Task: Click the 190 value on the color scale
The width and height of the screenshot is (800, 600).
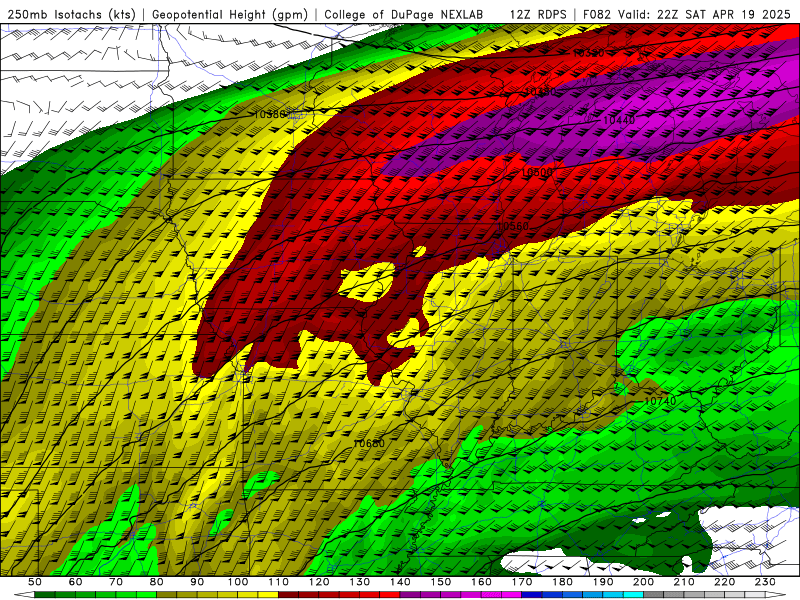Action: pyautogui.click(x=603, y=582)
